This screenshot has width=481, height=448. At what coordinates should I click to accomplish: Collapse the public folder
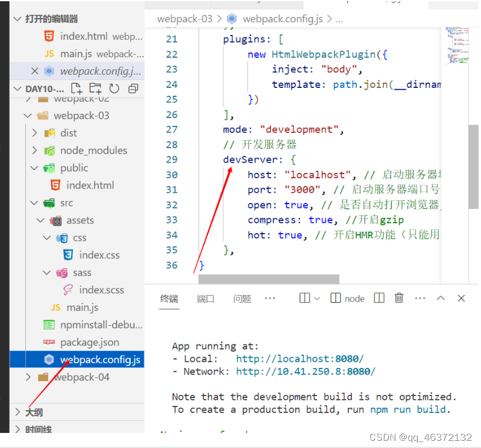pos(34,168)
